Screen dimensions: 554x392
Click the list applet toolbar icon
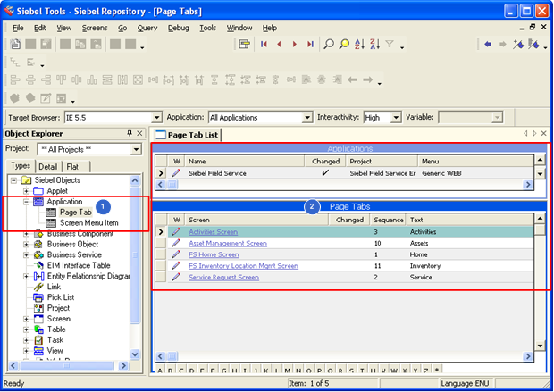(244, 44)
